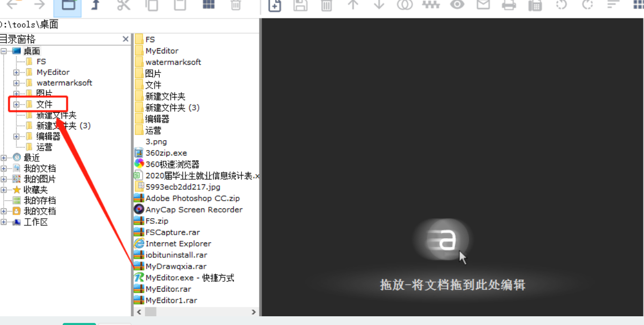Click the overlapping circles merge icon
The image size is (644, 325).
pyautogui.click(x=405, y=5)
